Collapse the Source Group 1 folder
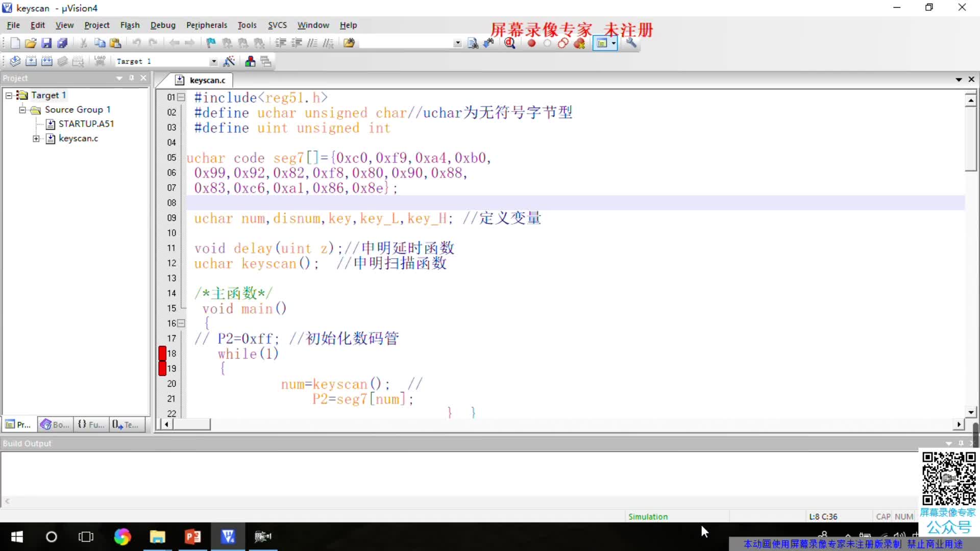This screenshot has height=551, width=980. [22, 110]
